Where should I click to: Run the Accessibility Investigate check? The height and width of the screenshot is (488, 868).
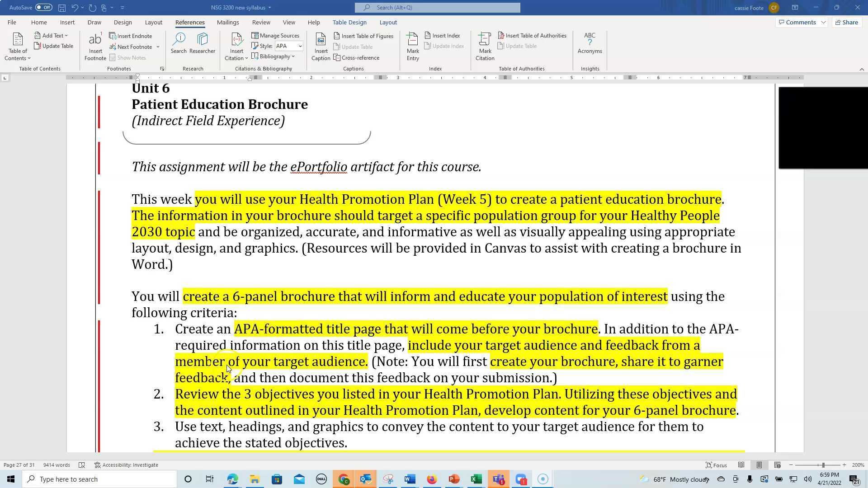(127, 465)
